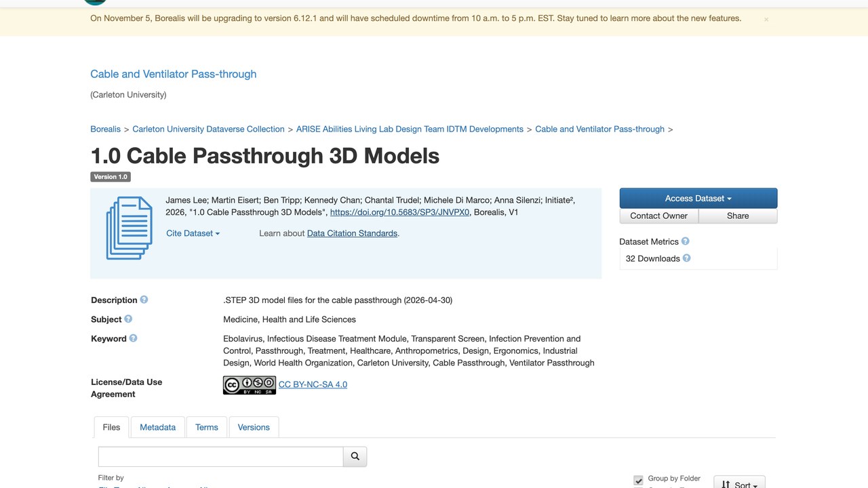
Task: Click the dataset title heading
Action: click(x=265, y=156)
